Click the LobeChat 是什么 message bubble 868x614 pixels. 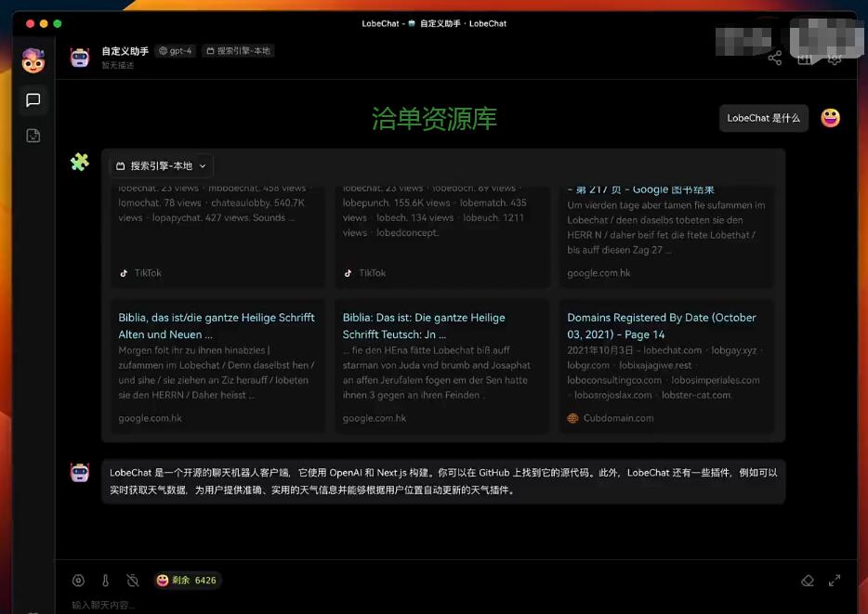tap(763, 118)
